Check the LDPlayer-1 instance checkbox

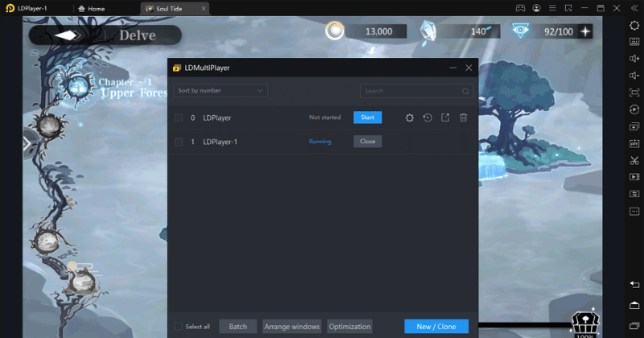click(179, 142)
